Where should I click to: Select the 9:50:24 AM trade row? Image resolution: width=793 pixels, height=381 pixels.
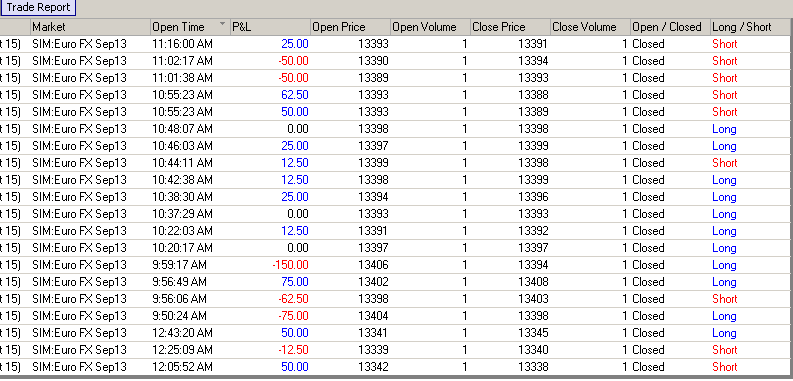click(x=394, y=316)
